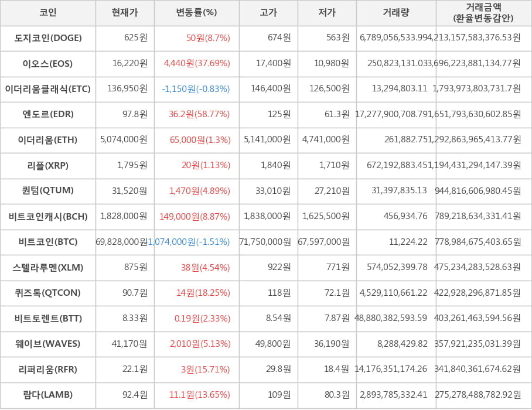Select the 이오스(EOS) coin name
This screenshot has width=532, height=410.
click(48, 63)
